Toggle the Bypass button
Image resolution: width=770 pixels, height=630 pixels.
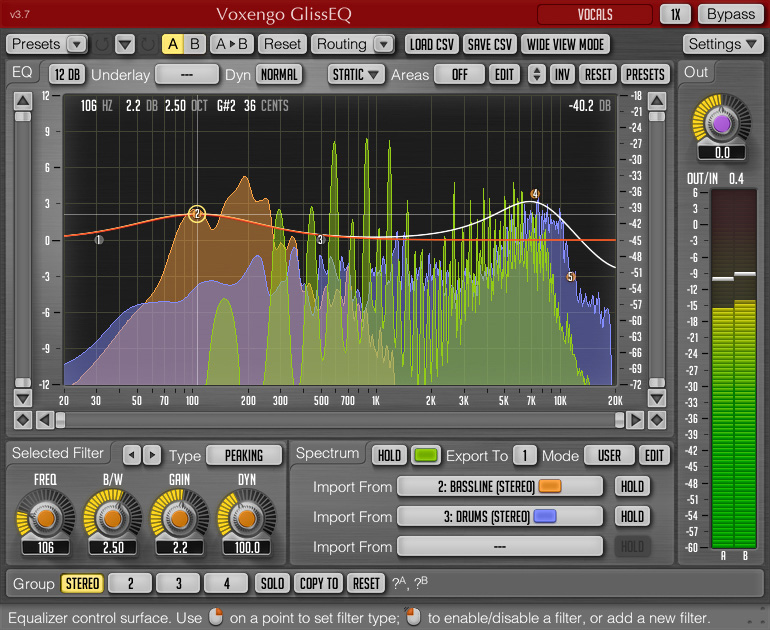tap(731, 15)
